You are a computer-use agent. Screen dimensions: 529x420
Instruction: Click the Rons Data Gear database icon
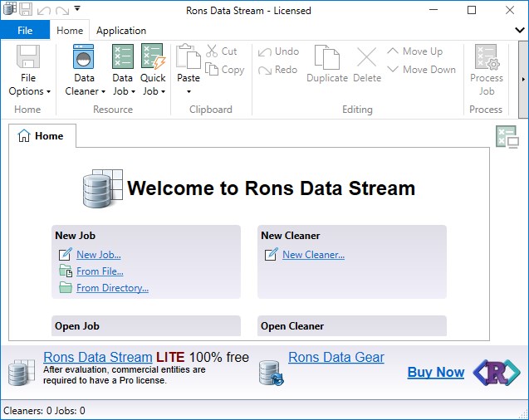click(271, 373)
